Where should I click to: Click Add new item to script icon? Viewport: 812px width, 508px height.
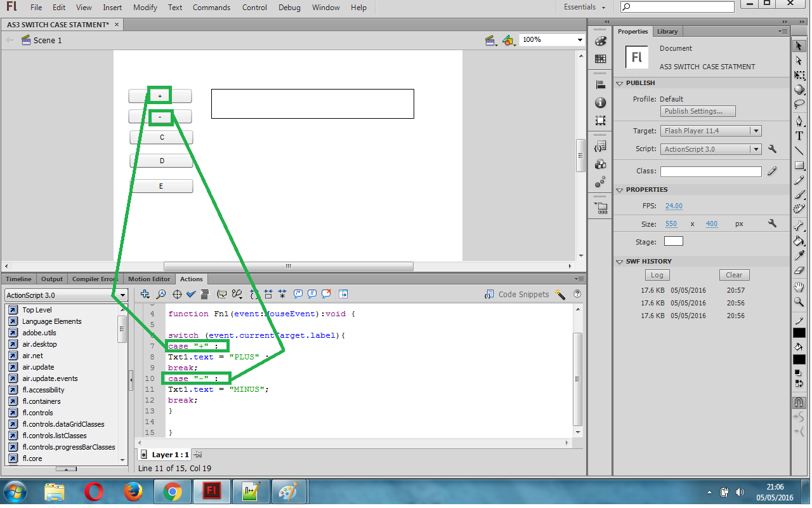[x=145, y=294]
